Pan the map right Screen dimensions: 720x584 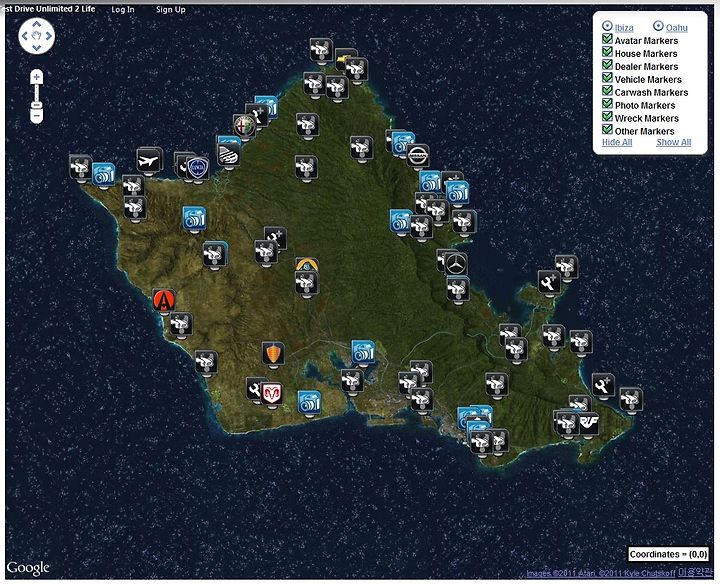pos(49,36)
